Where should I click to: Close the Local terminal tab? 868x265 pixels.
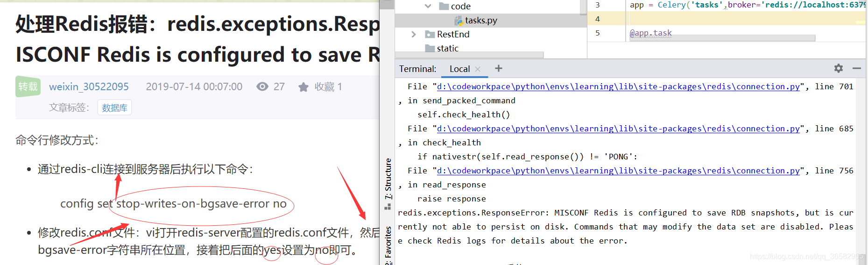[478, 69]
